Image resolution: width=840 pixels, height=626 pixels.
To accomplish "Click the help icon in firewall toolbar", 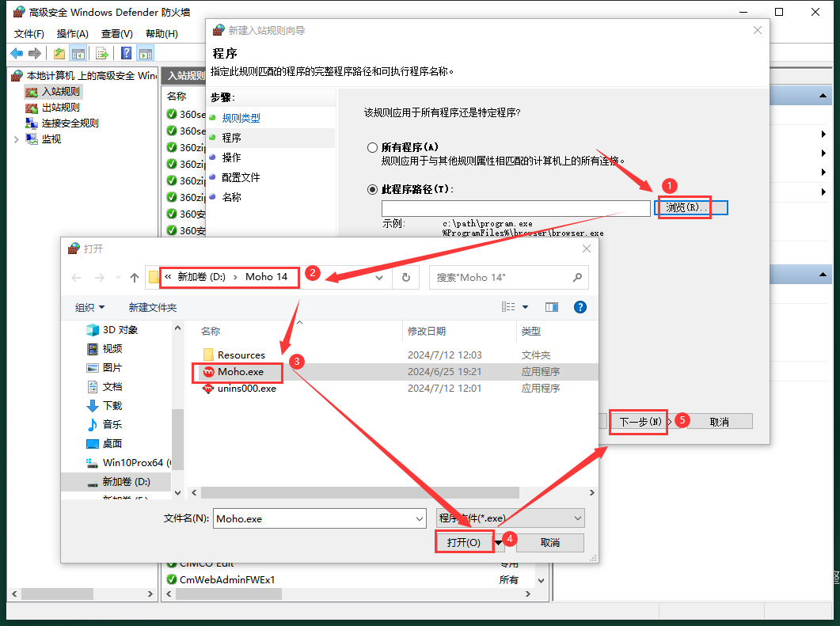I will pos(127,53).
